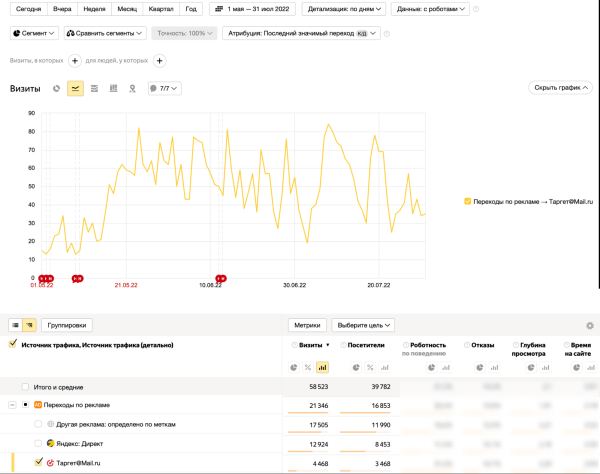Open the Группировки button
The width and height of the screenshot is (600, 474).
point(68,325)
